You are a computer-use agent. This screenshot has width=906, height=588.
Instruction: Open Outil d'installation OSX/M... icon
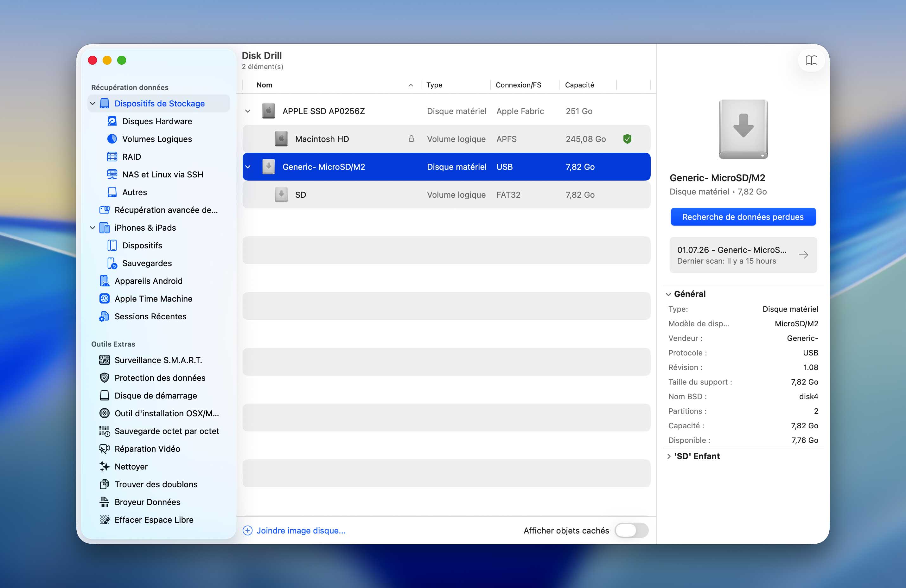[x=104, y=413]
